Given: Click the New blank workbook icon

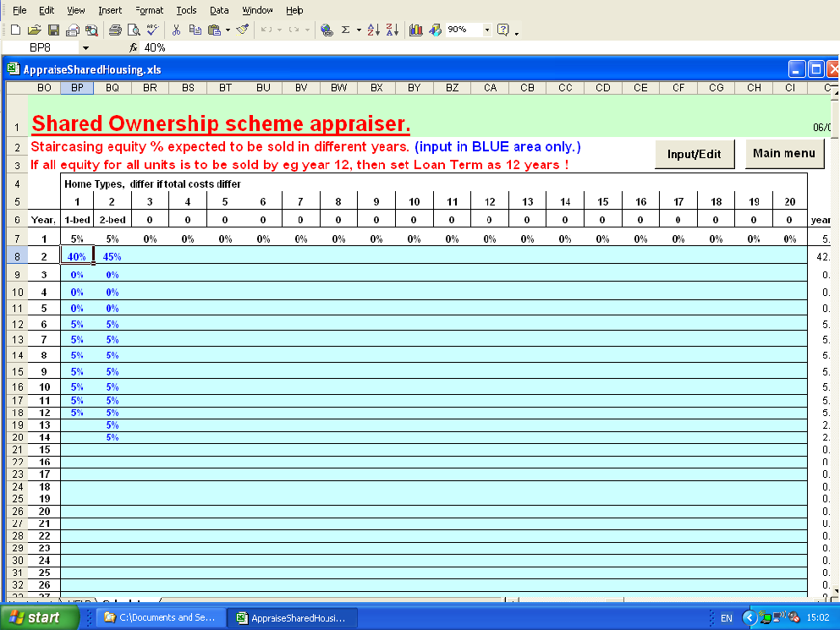Looking at the screenshot, I should click(x=15, y=30).
